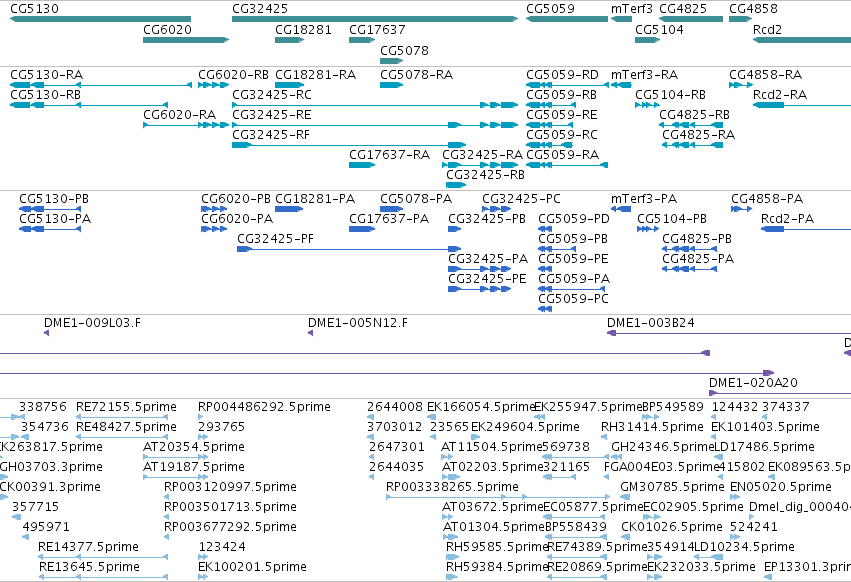
Task: Click protein CG5078-PA
Action: pyautogui.click(x=391, y=209)
